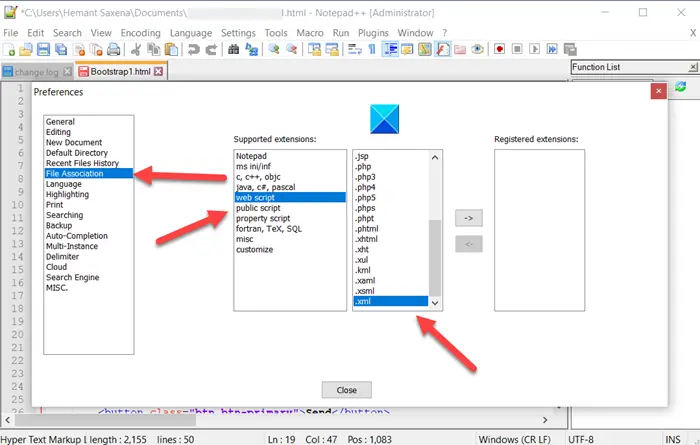Open Find with the binoculars icon
This screenshot has height=445, width=700.
233,49
